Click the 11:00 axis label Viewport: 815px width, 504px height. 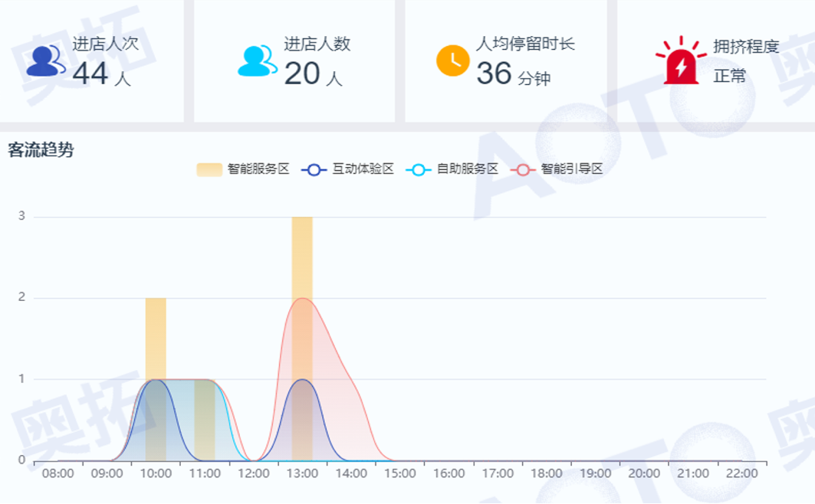[204, 473]
